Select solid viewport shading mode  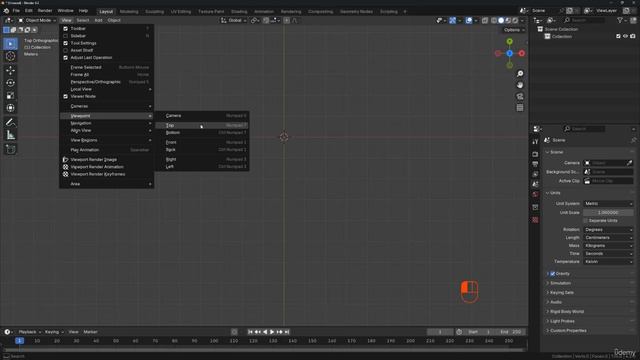point(501,20)
